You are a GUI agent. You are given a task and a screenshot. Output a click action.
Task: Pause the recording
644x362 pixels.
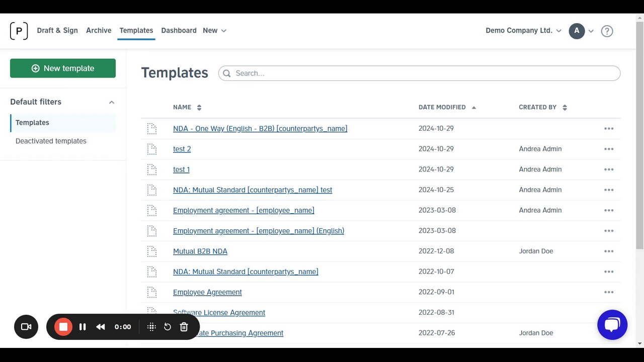[x=83, y=327]
